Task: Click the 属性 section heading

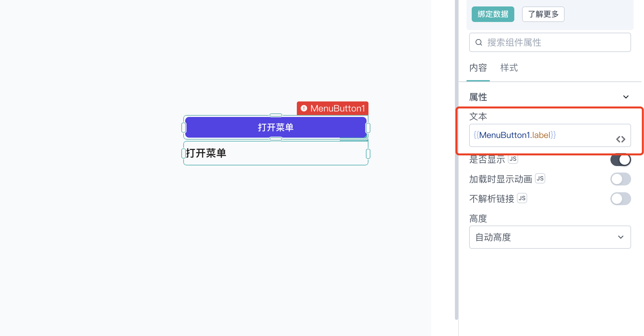Action: pos(478,97)
